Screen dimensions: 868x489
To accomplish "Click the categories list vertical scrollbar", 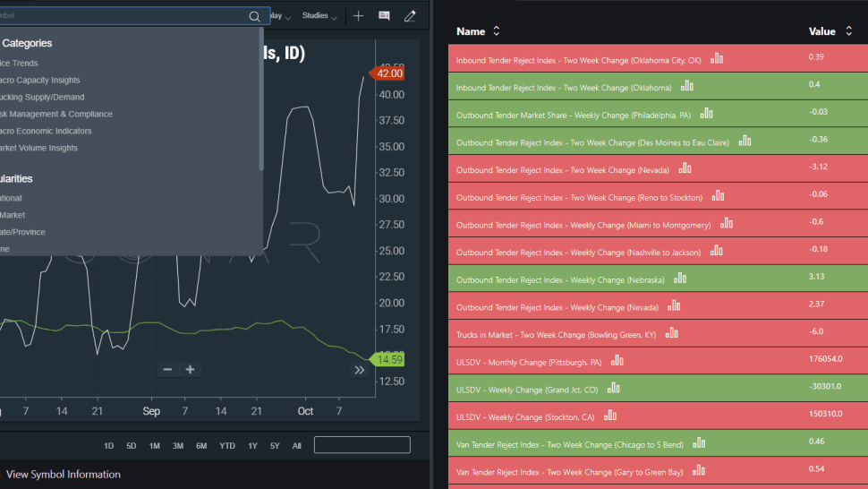I will pos(261,99).
